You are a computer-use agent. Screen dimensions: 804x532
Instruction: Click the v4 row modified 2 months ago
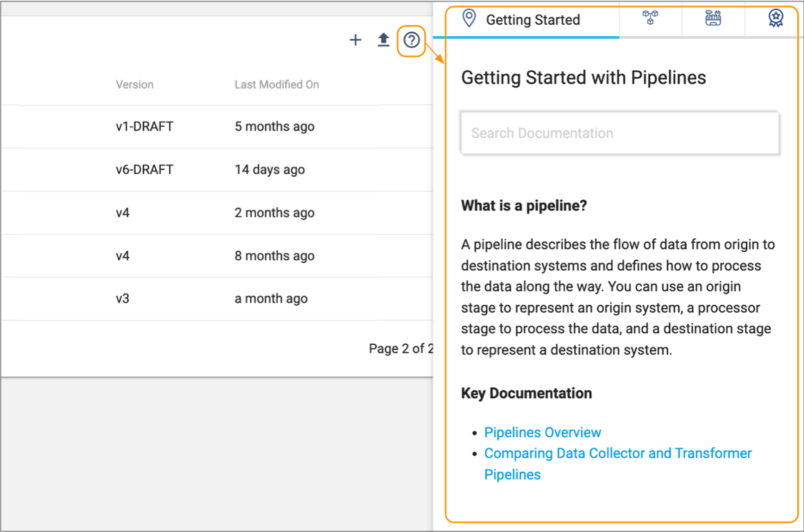217,213
